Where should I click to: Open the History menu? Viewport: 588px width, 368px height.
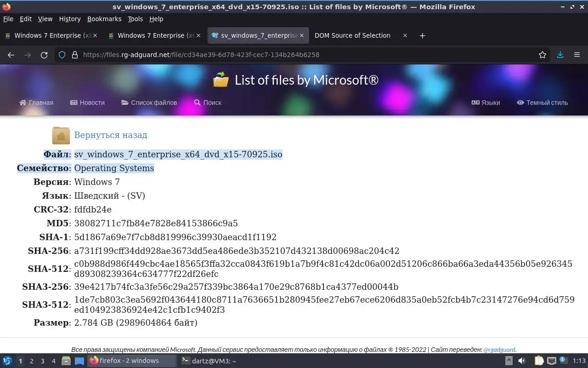(70, 19)
